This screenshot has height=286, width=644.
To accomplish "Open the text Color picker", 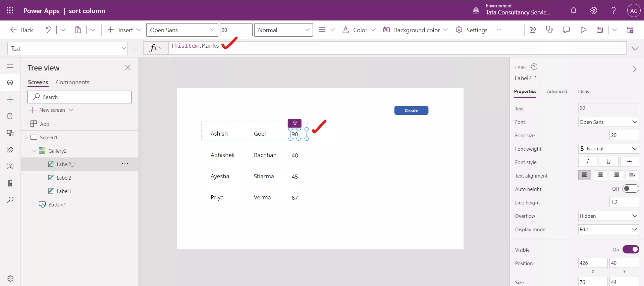I will click(359, 30).
